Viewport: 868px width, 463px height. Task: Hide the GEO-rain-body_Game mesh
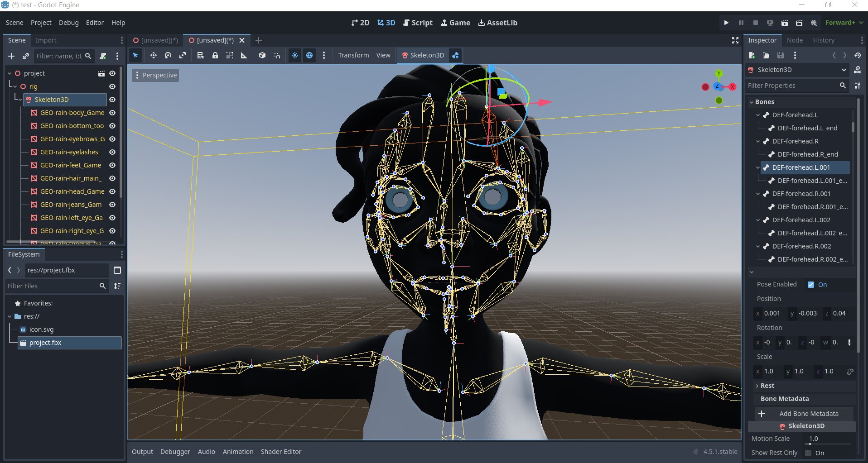[112, 113]
